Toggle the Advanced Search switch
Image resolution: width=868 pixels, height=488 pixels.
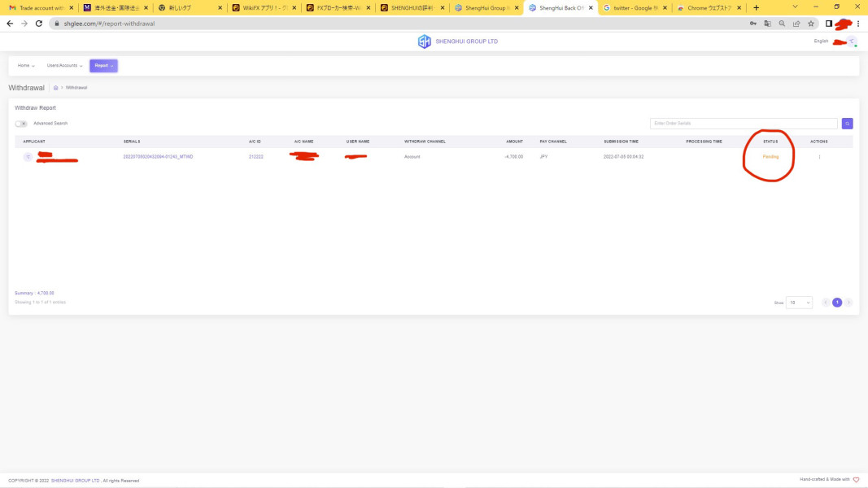click(x=21, y=124)
